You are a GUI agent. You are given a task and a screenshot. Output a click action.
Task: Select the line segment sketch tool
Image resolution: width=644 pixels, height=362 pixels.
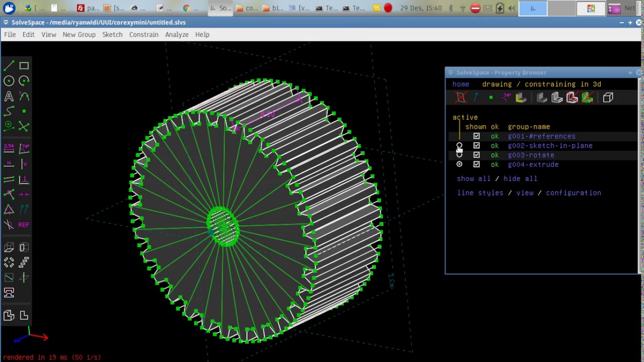click(x=9, y=66)
